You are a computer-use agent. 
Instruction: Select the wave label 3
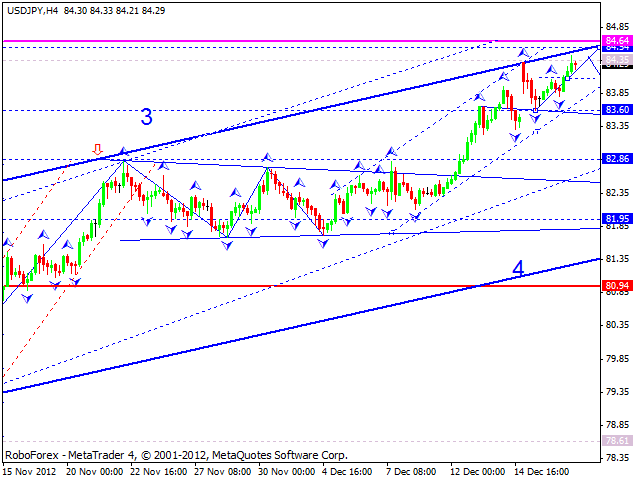click(x=146, y=117)
